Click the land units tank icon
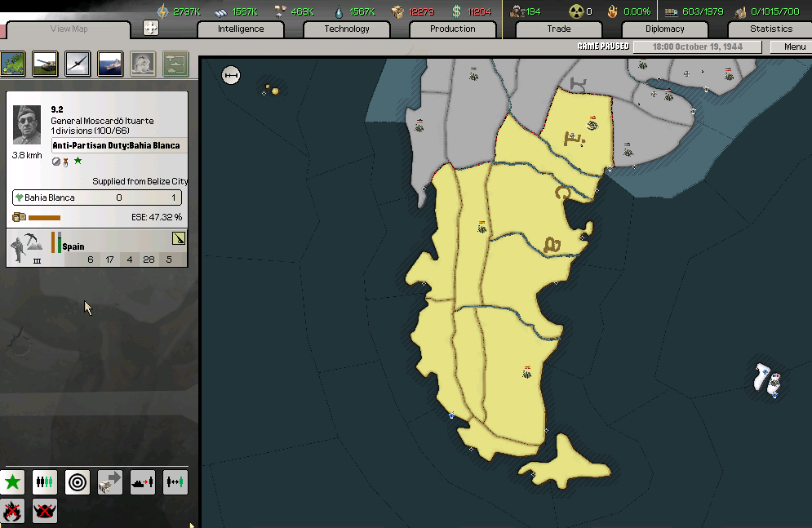 pos(45,63)
